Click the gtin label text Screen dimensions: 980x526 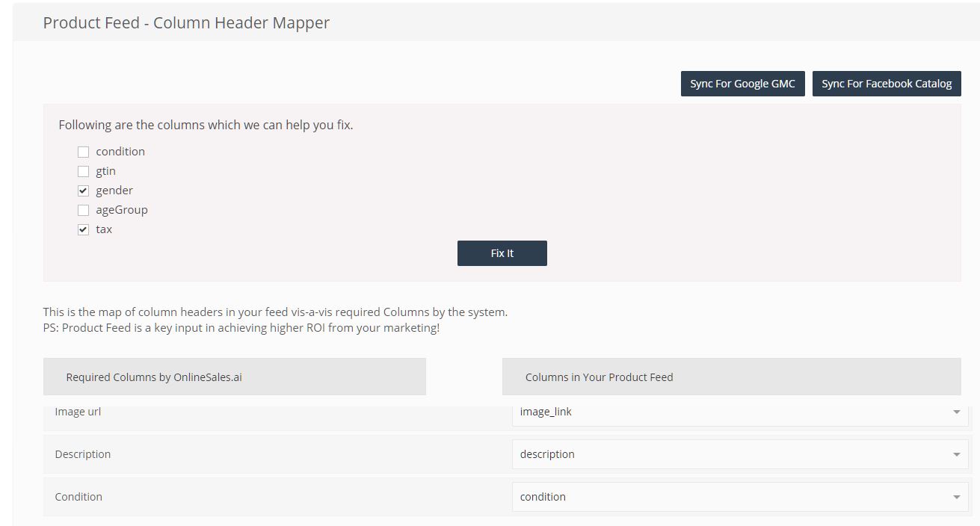[x=105, y=171]
